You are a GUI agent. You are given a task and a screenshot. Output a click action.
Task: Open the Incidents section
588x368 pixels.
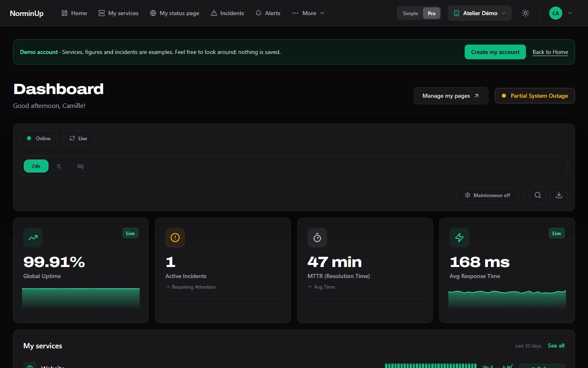227,13
